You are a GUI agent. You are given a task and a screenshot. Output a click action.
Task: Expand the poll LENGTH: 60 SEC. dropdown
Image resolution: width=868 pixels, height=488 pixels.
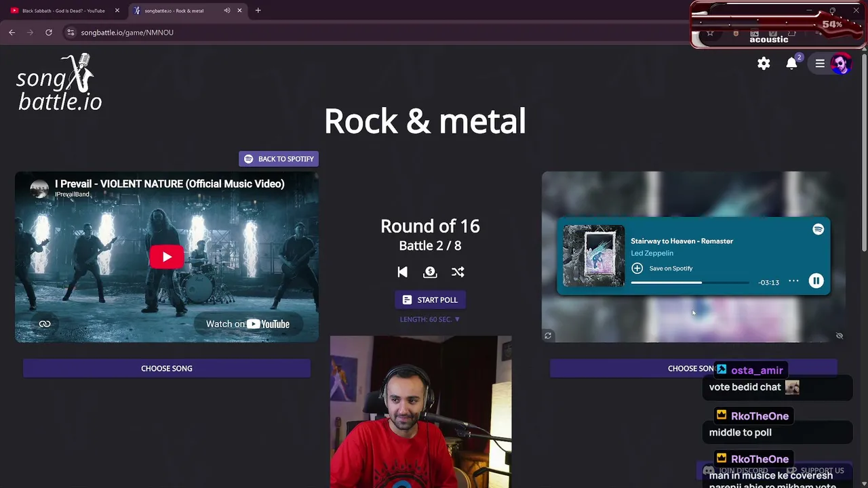click(x=430, y=319)
